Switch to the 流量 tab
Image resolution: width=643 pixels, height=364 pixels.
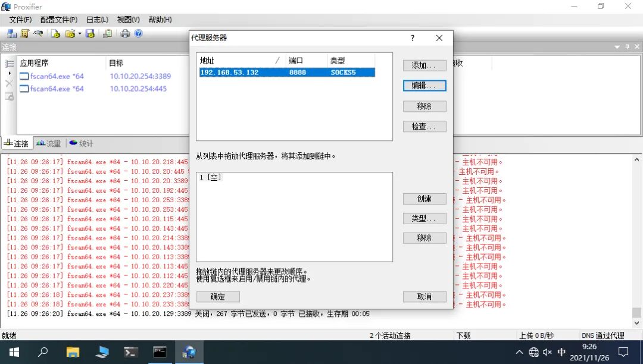48,143
